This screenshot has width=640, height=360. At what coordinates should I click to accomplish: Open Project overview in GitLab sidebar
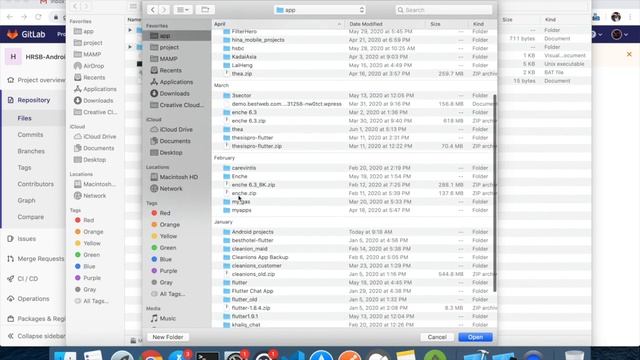[41, 80]
